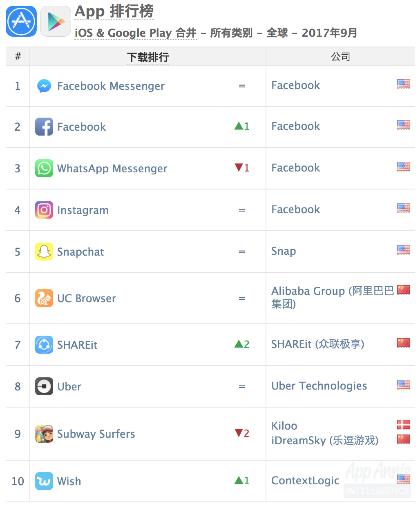Click the WhatsApp Messenger app icon

point(44,168)
